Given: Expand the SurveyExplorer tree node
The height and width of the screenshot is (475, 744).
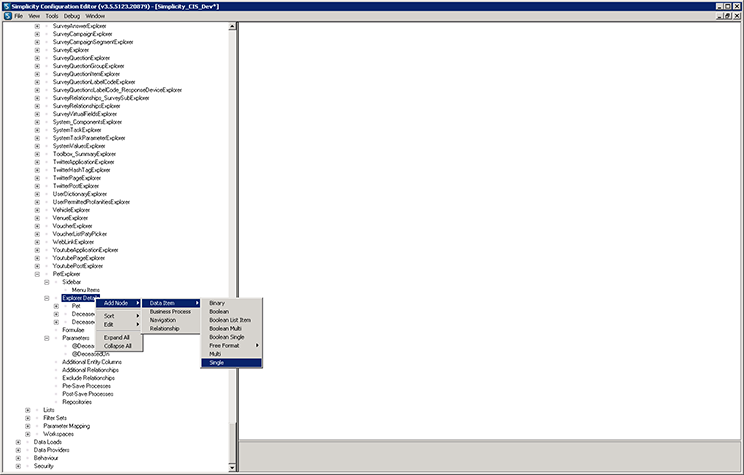Looking at the screenshot, I should pos(37,50).
